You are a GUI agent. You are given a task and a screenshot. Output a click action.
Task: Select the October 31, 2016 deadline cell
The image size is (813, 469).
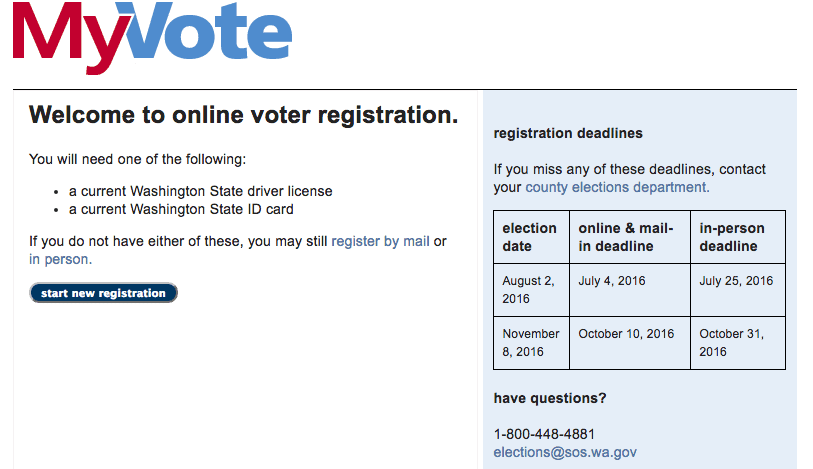[x=738, y=343]
